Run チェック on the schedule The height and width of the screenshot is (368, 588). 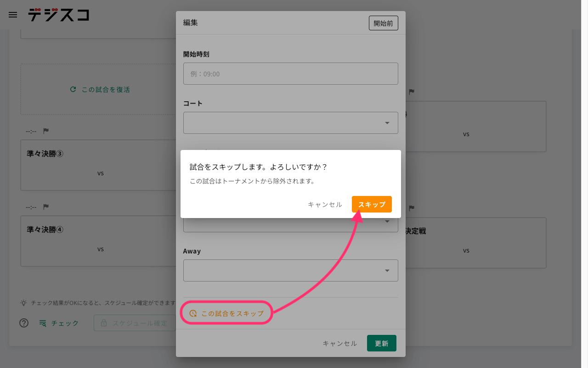59,323
